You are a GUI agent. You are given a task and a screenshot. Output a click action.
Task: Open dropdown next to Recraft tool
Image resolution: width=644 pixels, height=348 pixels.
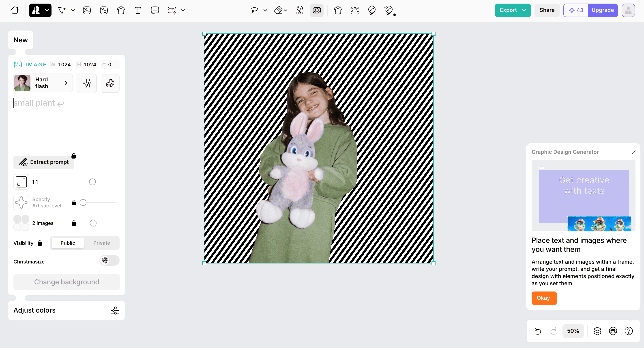[x=47, y=10]
